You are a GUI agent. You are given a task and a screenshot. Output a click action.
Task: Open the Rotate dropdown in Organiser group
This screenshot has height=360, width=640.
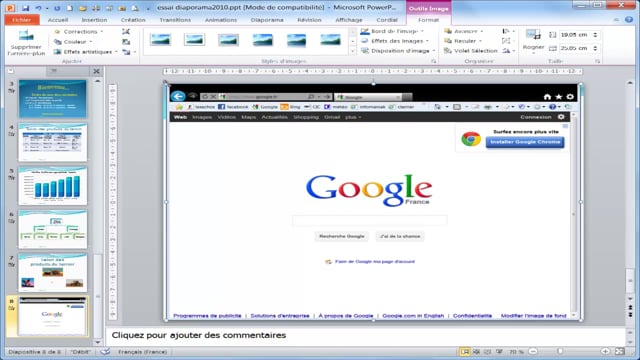click(x=508, y=51)
